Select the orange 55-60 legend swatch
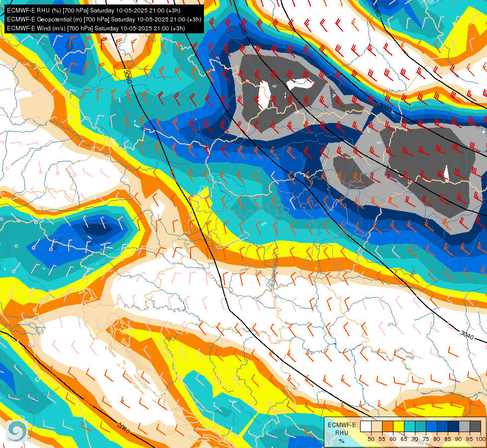The image size is (487, 448). point(388,426)
